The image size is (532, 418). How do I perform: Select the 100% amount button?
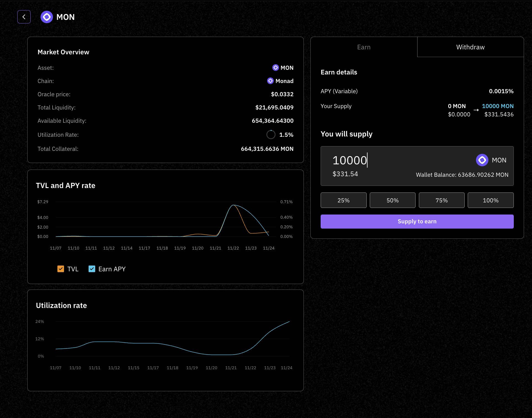[x=490, y=200]
